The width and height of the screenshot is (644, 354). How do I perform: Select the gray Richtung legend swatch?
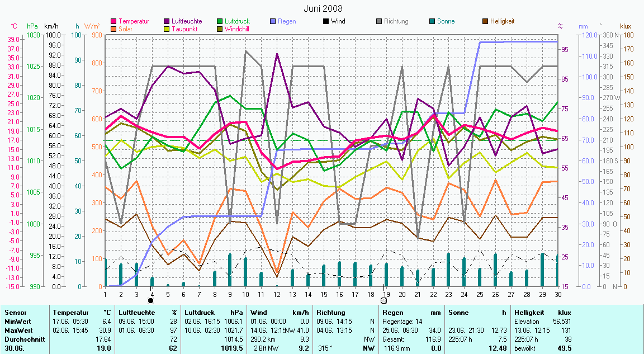379,22
